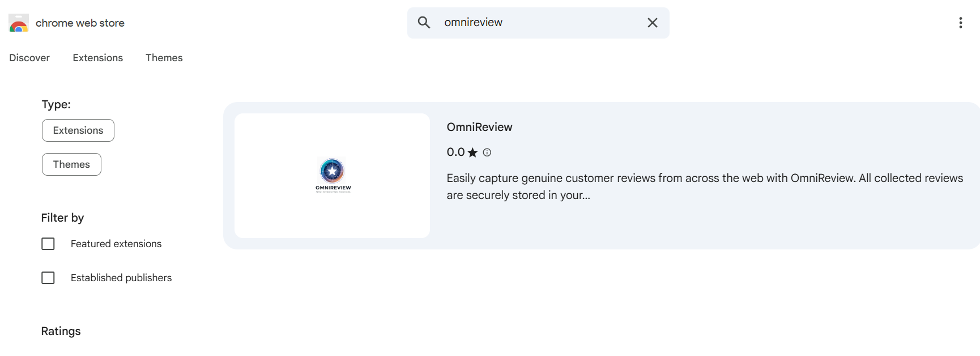Focus the search field containing omnireview
The width and height of the screenshot is (980, 356).
coord(538,23)
